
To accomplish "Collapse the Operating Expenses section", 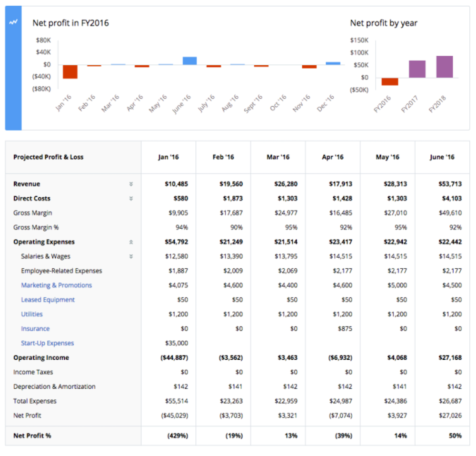I will pos(131,242).
